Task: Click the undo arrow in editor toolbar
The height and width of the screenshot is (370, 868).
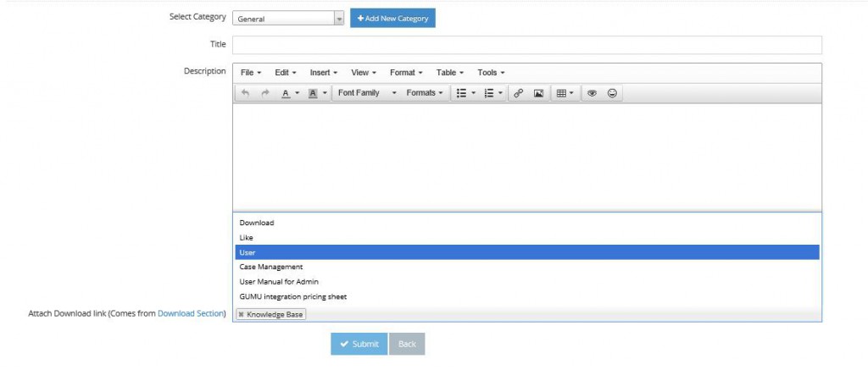Action: coord(246,93)
